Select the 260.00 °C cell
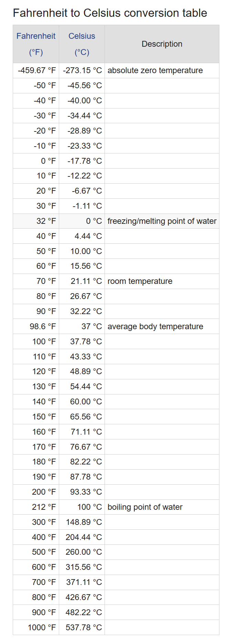 click(84, 552)
